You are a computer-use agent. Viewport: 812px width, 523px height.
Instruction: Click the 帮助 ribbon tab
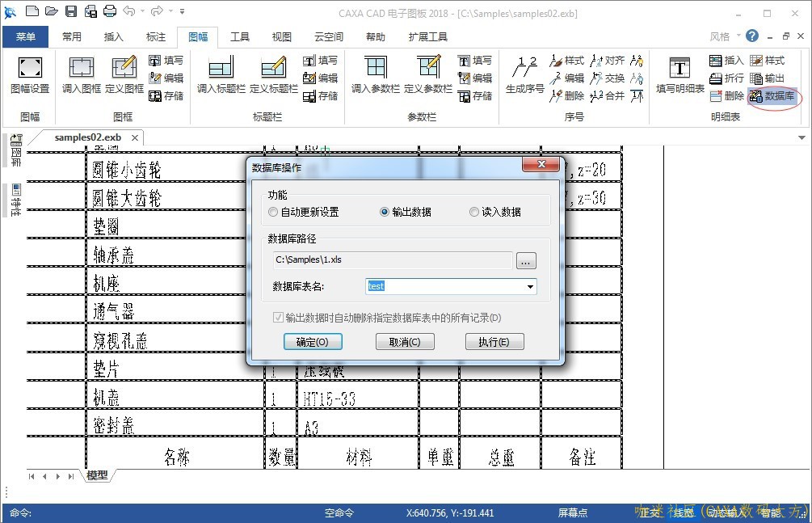[376, 37]
